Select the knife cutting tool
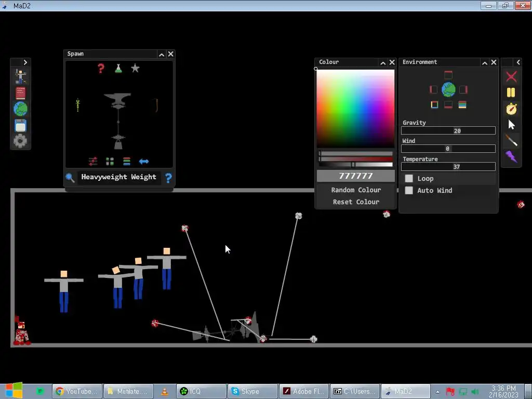 click(511, 140)
